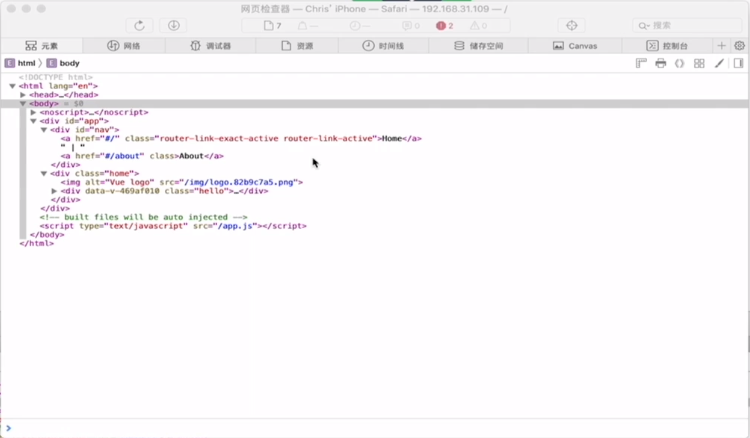Add a new tab with plus icon
The width and height of the screenshot is (750, 438).
721,46
